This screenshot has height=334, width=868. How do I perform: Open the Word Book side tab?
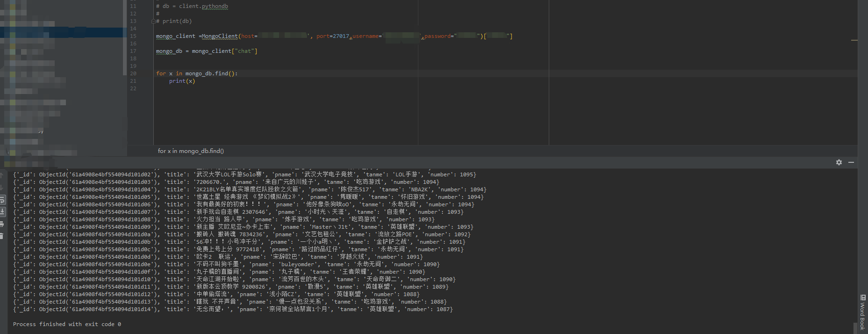pyautogui.click(x=863, y=312)
